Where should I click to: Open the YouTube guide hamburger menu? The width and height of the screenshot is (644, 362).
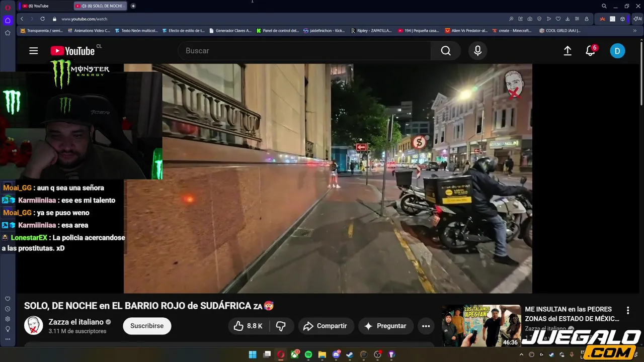(34, 51)
